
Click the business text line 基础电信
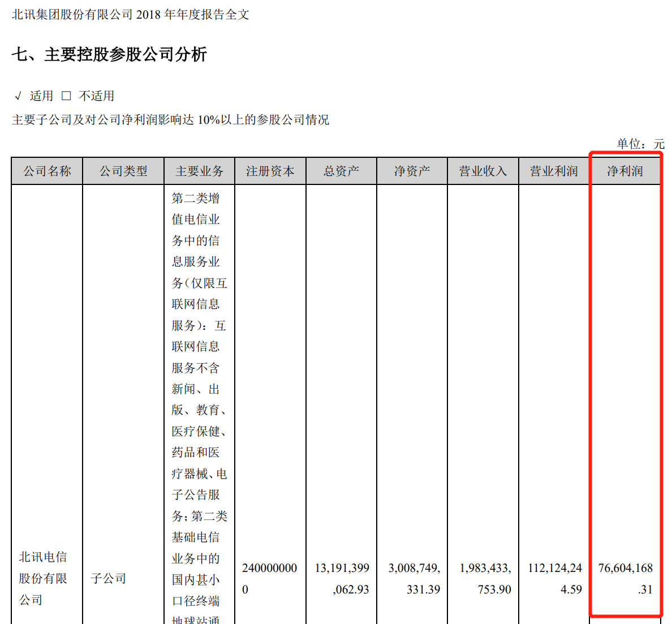(195, 537)
